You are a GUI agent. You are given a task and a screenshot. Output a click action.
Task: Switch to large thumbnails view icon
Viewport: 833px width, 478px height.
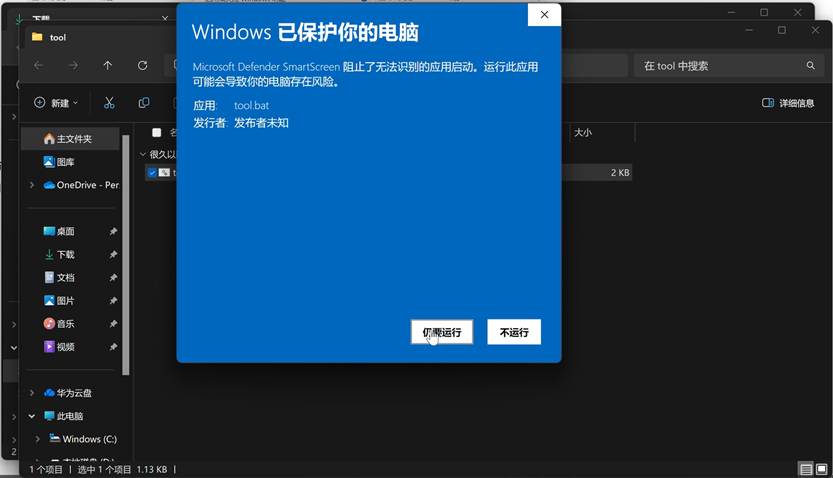pyautogui.click(x=821, y=469)
